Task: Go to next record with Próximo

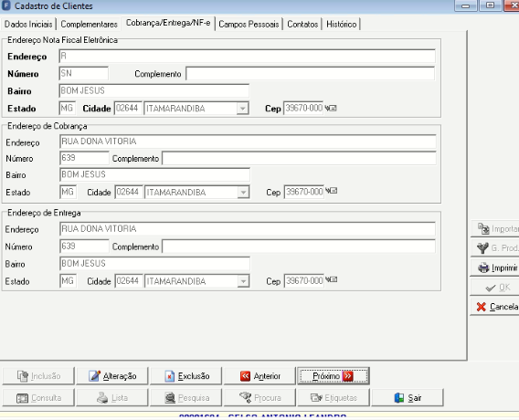Action: click(x=334, y=376)
